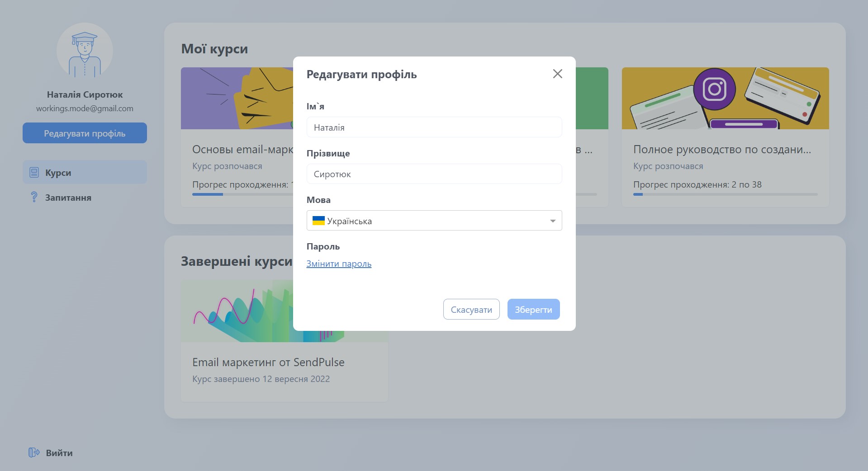The width and height of the screenshot is (868, 471).
Task: Click the graduate avatar image
Action: (x=85, y=51)
